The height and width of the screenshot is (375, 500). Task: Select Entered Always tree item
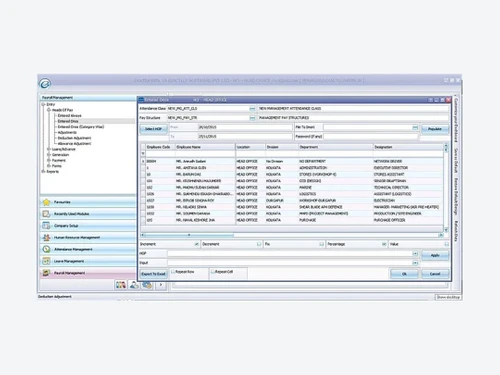pyautogui.click(x=70, y=116)
